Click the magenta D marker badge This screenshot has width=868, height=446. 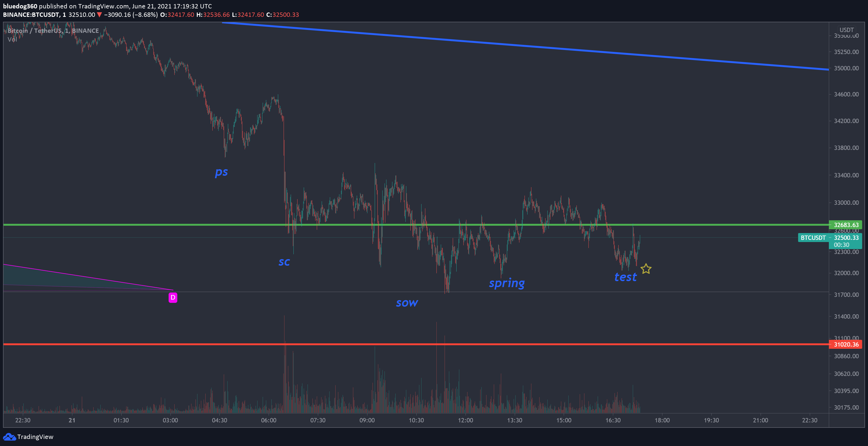[x=173, y=297]
